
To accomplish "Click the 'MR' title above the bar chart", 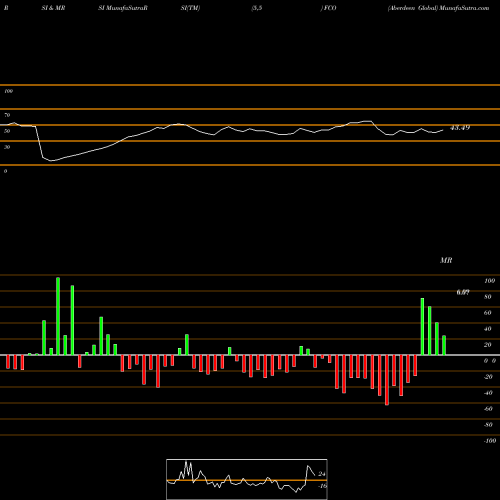I will 446,260.
